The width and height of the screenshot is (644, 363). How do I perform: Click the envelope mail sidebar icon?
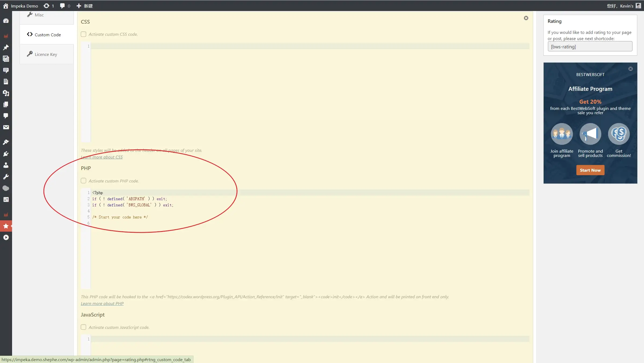coord(6,127)
